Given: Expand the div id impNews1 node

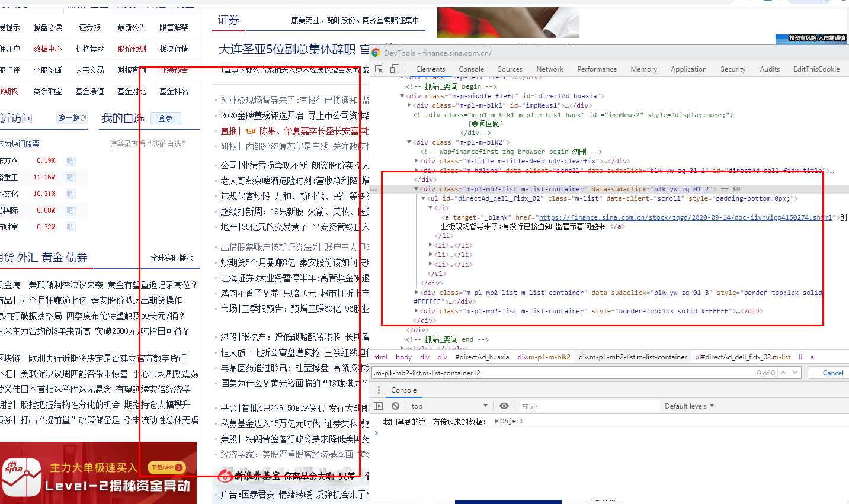Looking at the screenshot, I should pyautogui.click(x=409, y=105).
